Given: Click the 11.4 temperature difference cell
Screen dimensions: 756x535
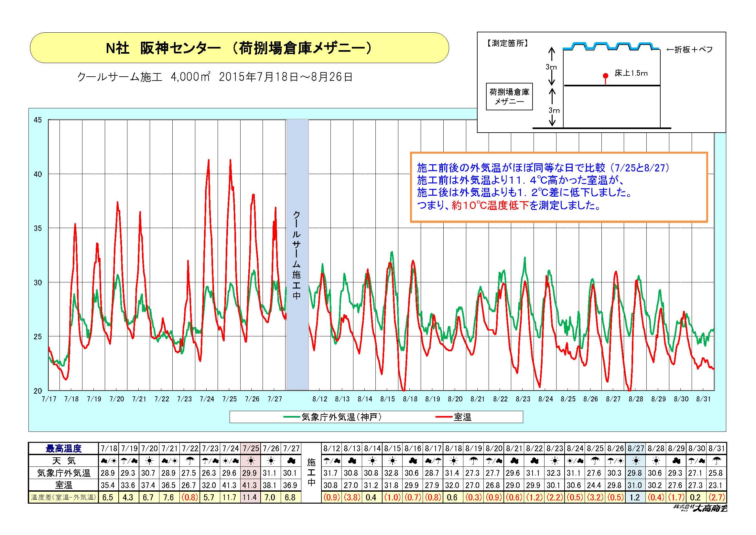Looking at the screenshot, I should coord(250,497).
